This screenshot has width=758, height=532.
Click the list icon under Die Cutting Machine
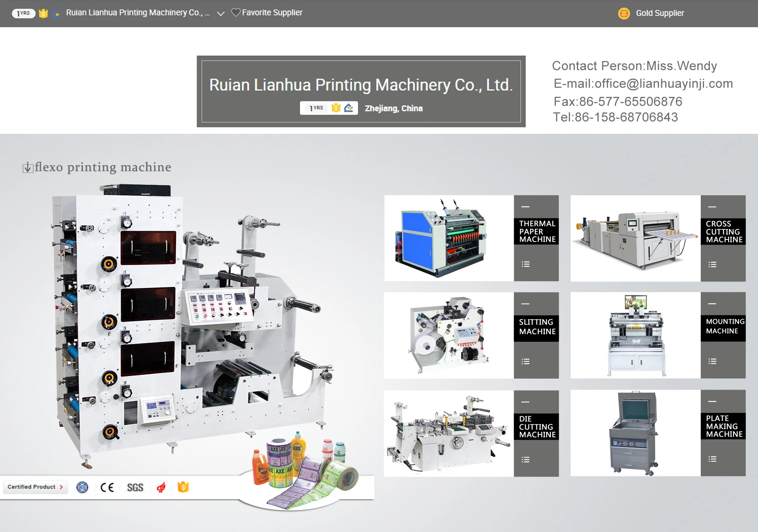click(525, 460)
